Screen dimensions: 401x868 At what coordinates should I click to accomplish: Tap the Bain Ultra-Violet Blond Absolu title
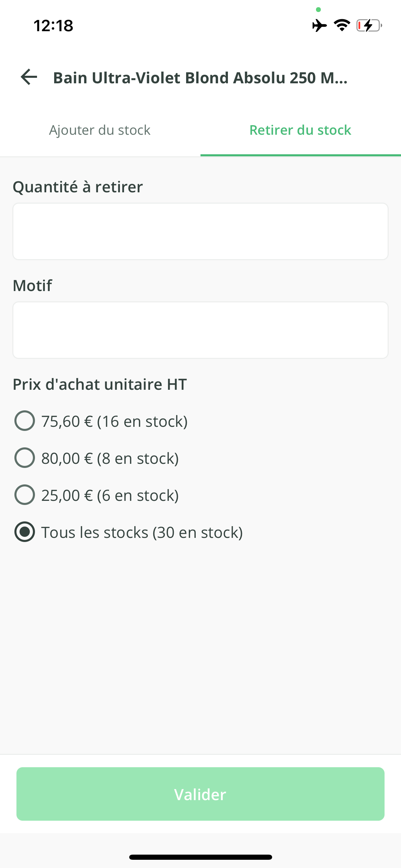(200, 78)
